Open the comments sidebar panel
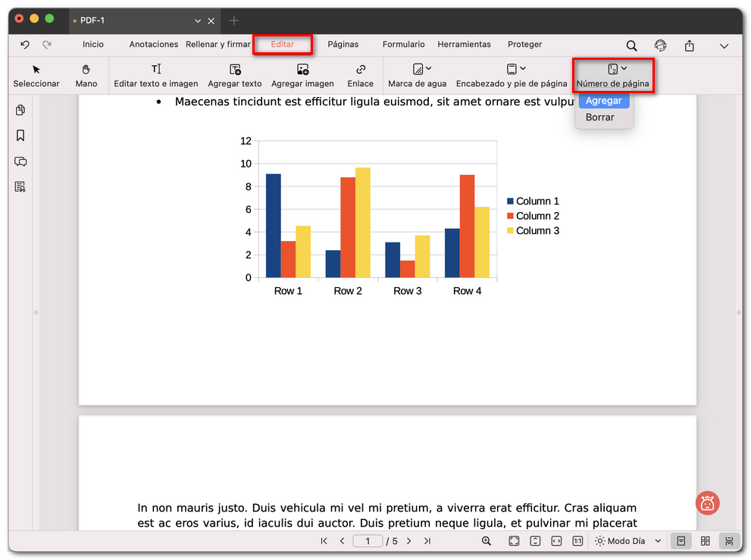The height and width of the screenshot is (560, 751). [x=20, y=161]
